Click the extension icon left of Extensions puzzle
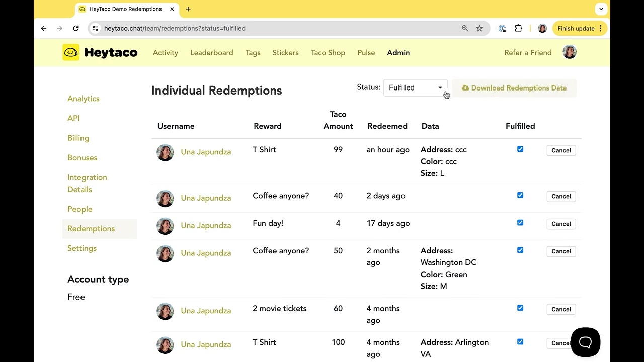644x362 pixels. 502,29
